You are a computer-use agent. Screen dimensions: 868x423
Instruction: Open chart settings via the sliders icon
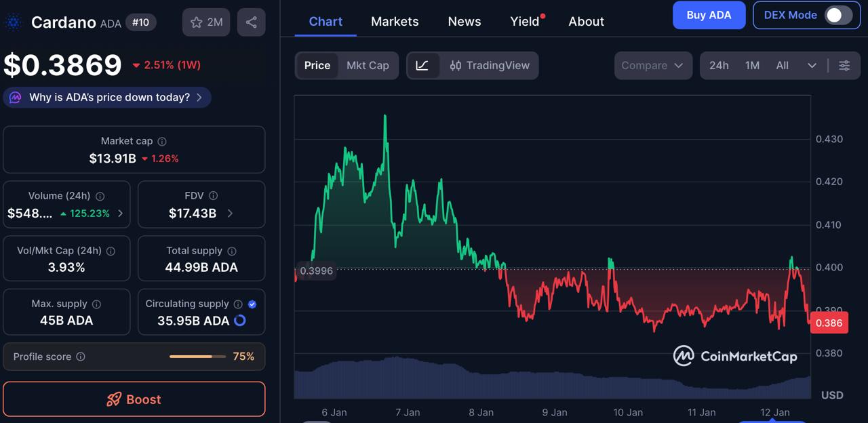[844, 65]
